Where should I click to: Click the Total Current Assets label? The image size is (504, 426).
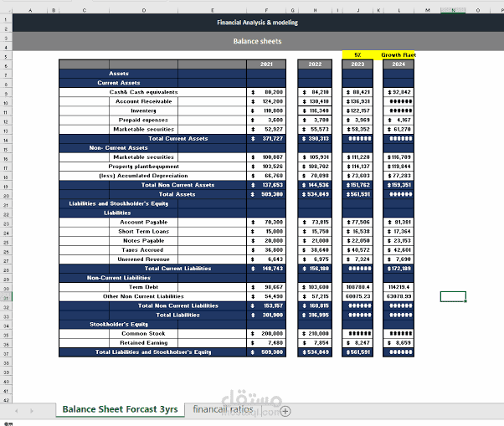[178, 139]
